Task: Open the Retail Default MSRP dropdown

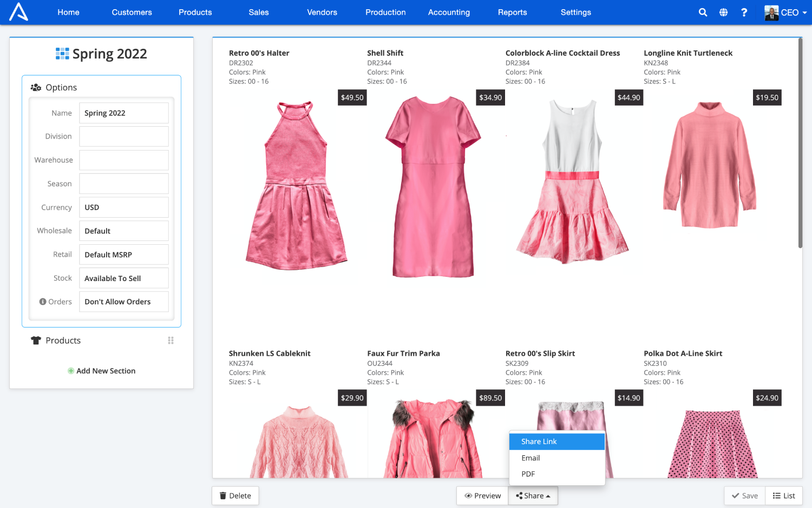Action: tap(124, 255)
